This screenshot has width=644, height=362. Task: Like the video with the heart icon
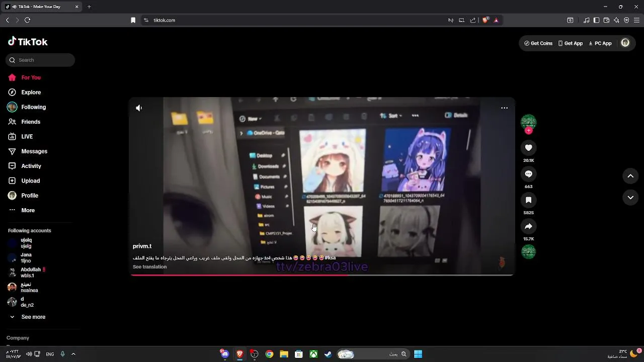click(x=528, y=148)
